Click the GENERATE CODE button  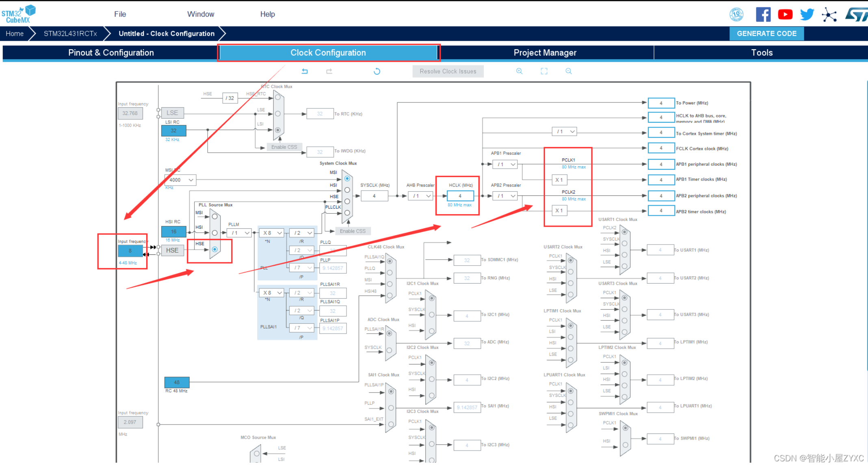pos(766,33)
